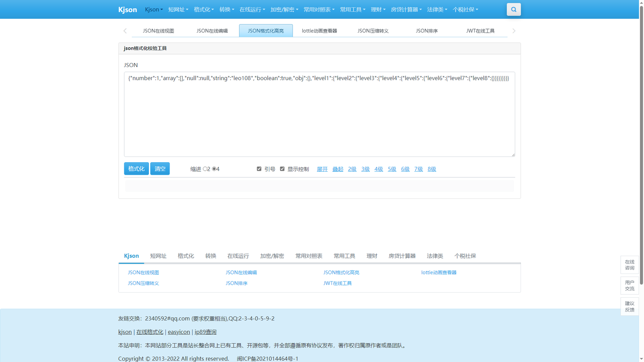Switch to the JSON压缩转义 tab
The width and height of the screenshot is (644, 362).
click(373, 31)
